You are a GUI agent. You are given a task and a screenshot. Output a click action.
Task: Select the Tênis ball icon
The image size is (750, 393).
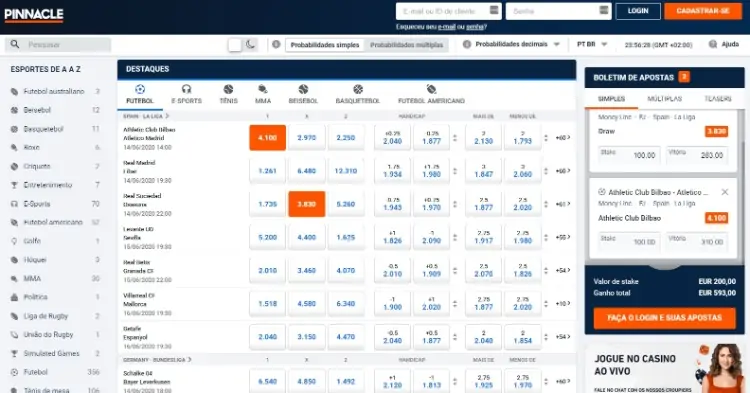(228, 89)
